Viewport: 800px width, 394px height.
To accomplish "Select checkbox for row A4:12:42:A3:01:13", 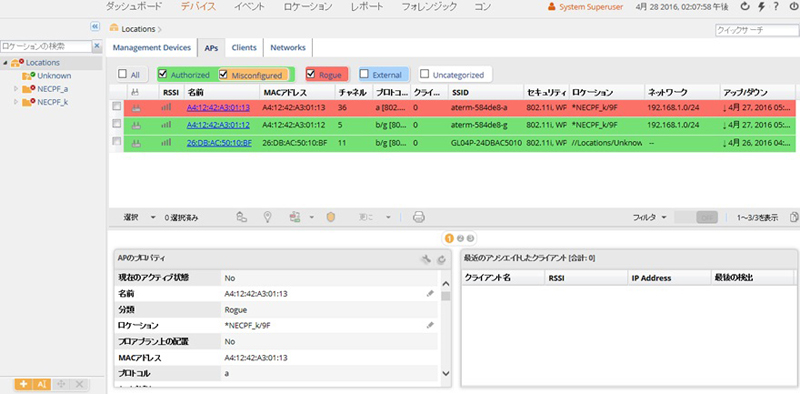I will point(117,107).
